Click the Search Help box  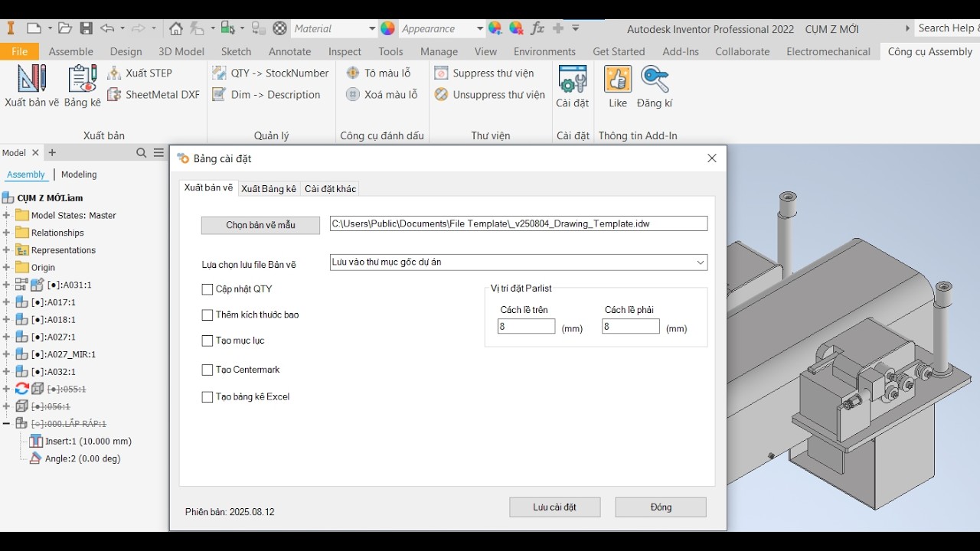(946, 28)
